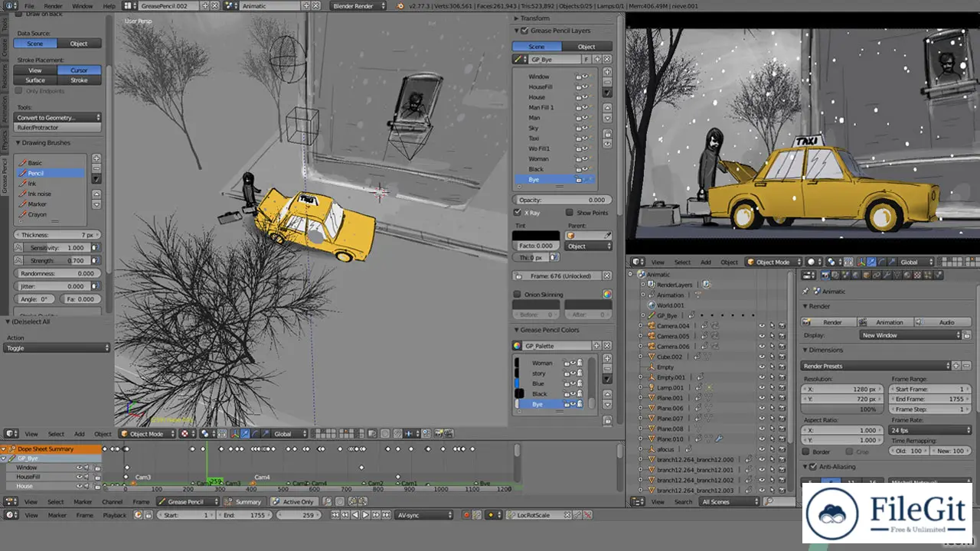Open the Help menu
This screenshot has height=551, width=980.
pyautogui.click(x=109, y=6)
